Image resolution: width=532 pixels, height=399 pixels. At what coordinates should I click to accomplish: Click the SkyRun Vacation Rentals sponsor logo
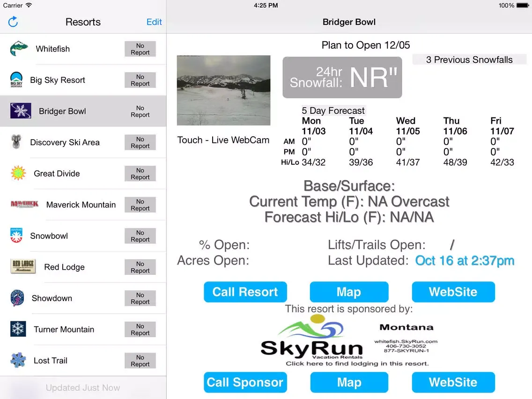coord(311,337)
